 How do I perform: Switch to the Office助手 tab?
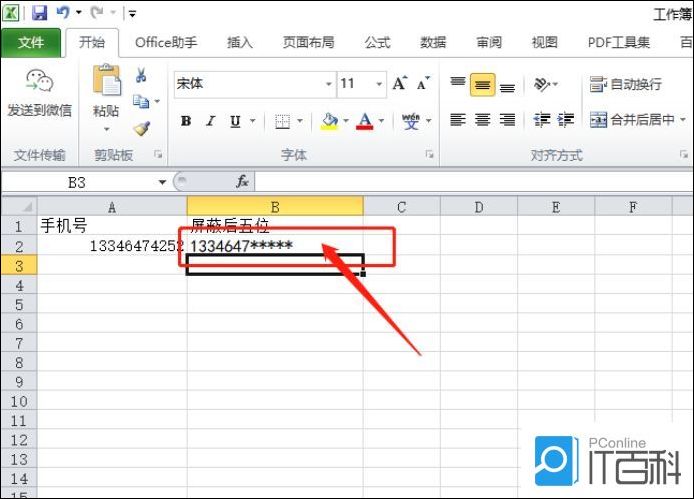click(166, 43)
